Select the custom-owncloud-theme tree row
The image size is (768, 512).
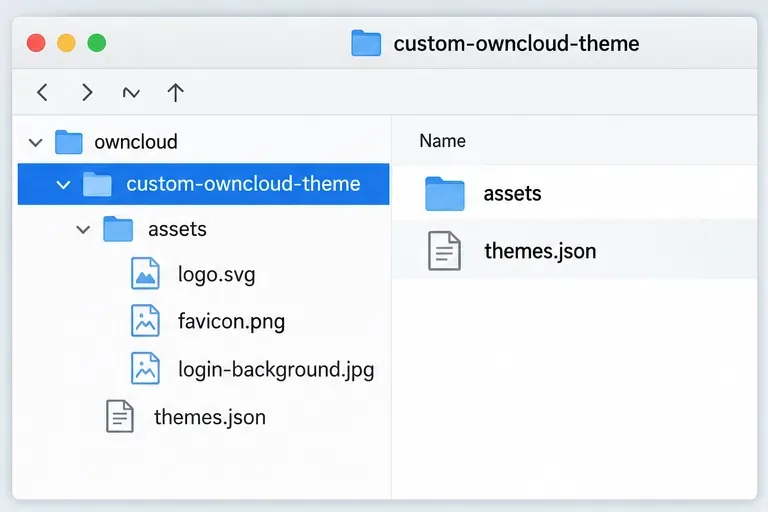click(204, 184)
